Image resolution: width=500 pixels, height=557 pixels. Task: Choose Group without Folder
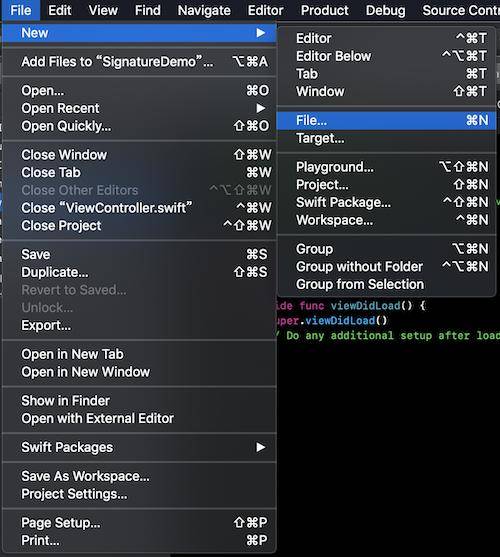coord(386,267)
